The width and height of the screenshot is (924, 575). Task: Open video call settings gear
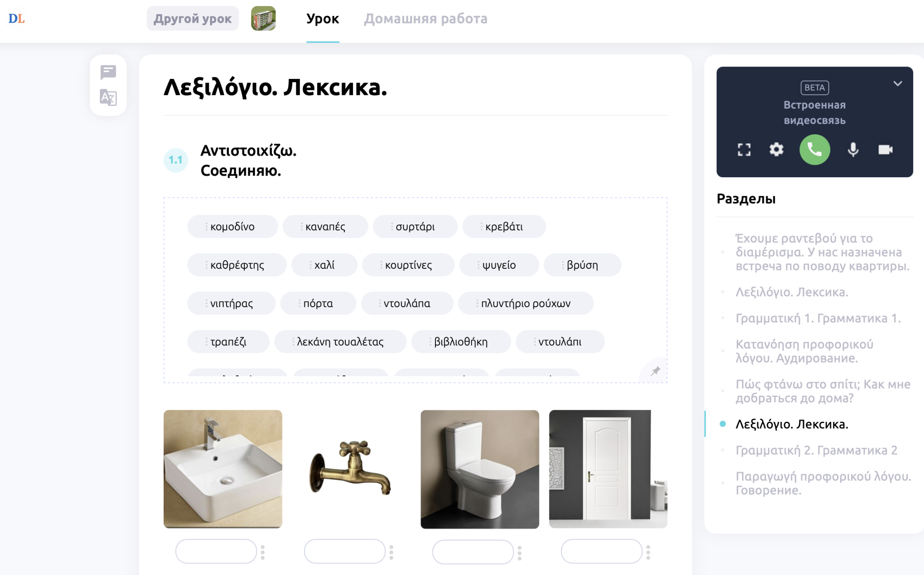(776, 150)
